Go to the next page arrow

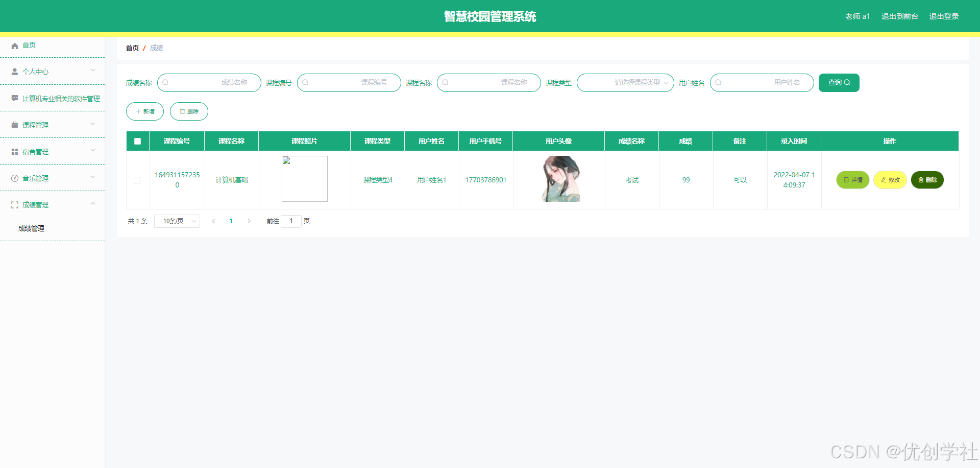click(249, 221)
